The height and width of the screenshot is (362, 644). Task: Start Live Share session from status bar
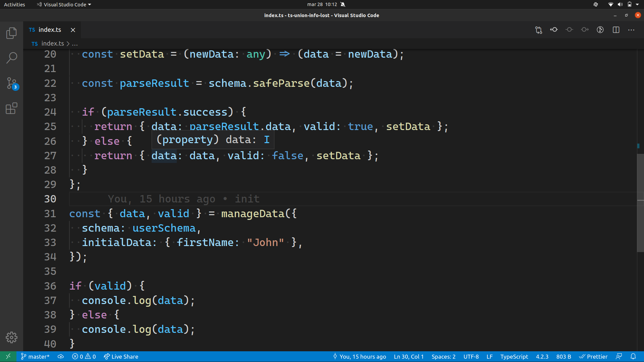pos(121,357)
